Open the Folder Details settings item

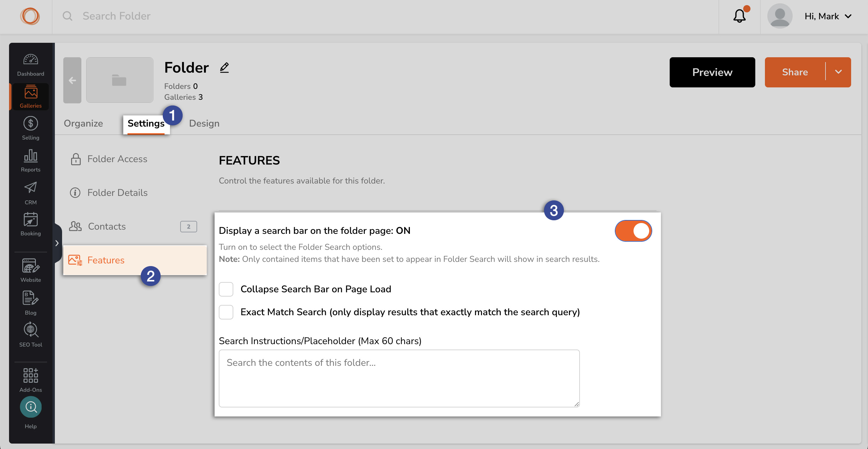135,193
